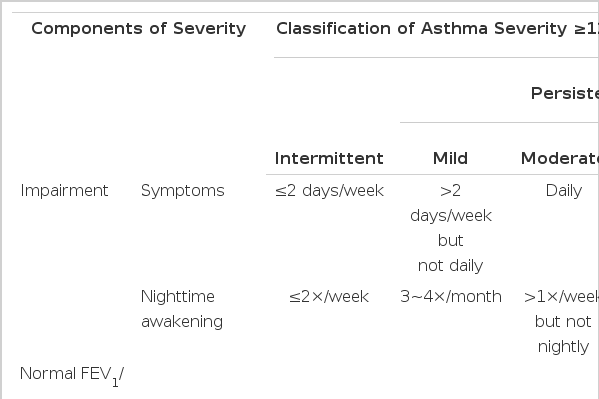Click the 'Impairment' row label
Screen dimensions: 599x399
click(64, 190)
